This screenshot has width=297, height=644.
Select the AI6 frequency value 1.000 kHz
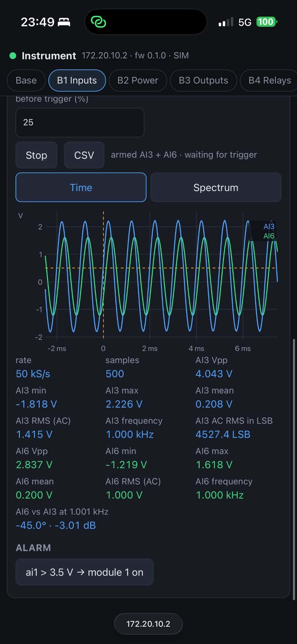(220, 495)
